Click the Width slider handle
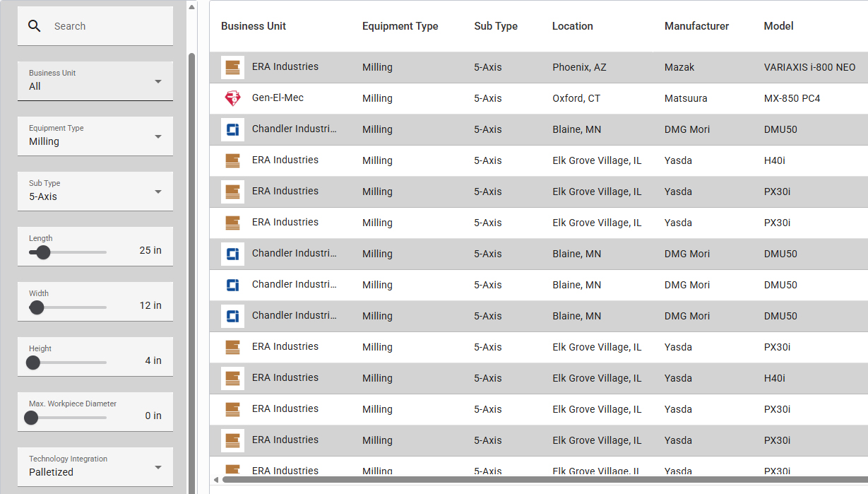Screen dimensions: 868x494 coord(37,307)
